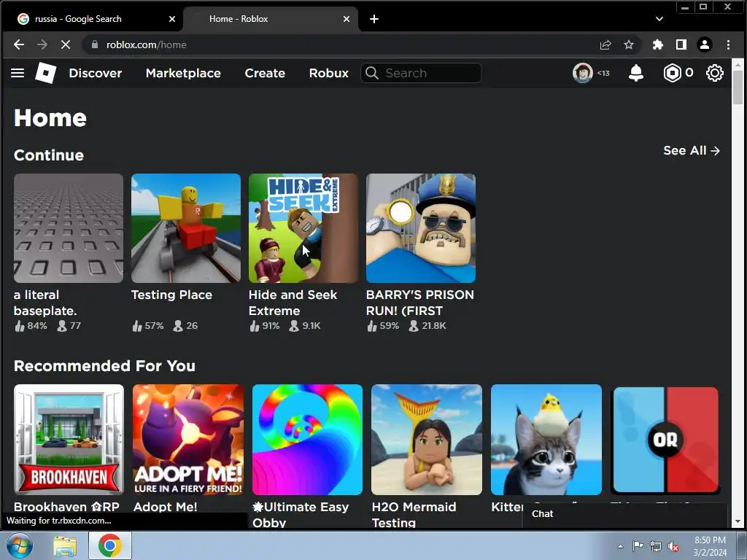Click the page vertical scrollbar thumb

738,87
